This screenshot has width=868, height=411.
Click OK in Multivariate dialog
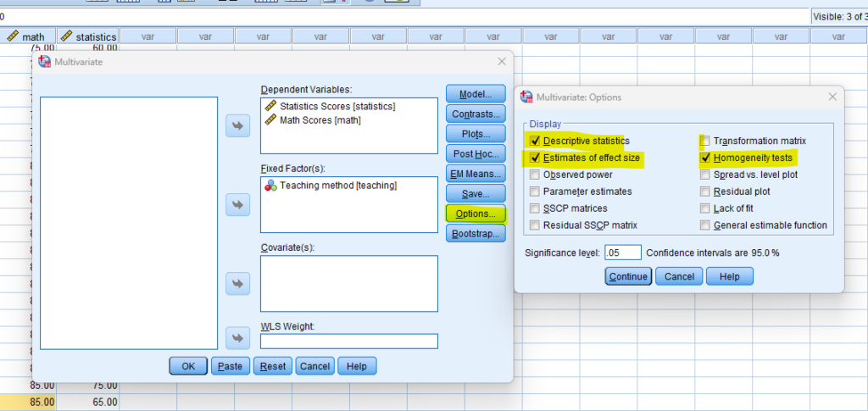pyautogui.click(x=187, y=366)
